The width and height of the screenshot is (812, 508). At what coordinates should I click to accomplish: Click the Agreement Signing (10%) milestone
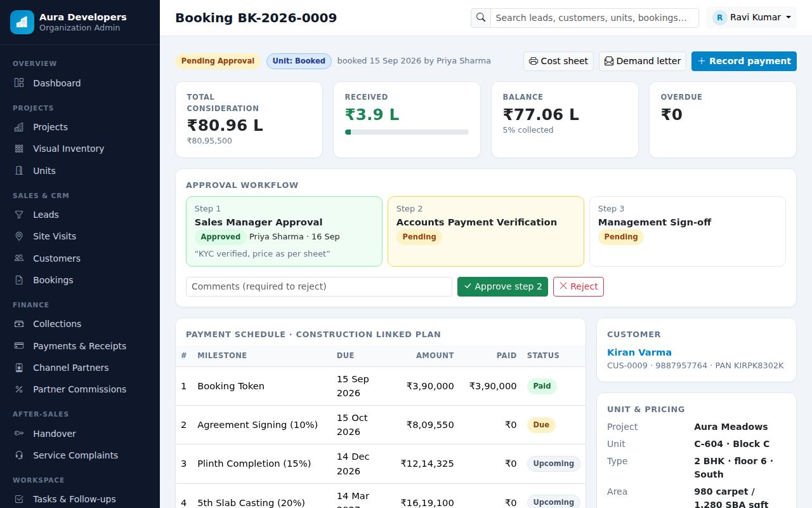tap(258, 425)
